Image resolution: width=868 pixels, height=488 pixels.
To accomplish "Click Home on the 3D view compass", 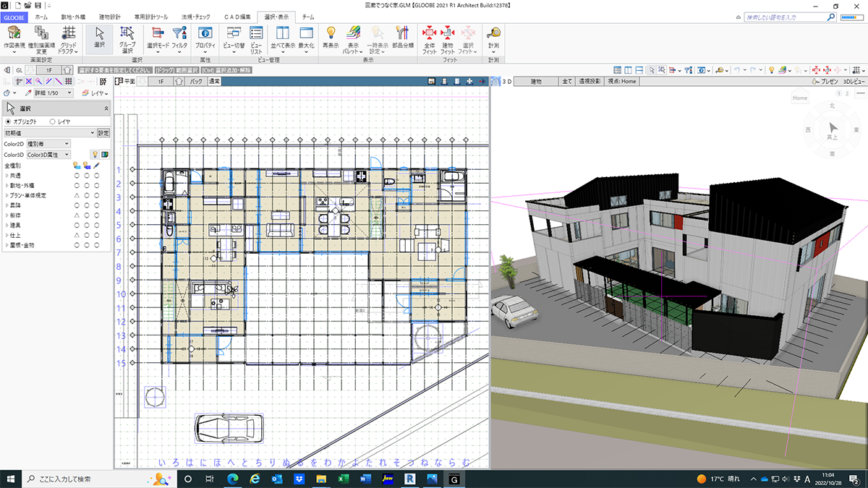I will [x=799, y=98].
